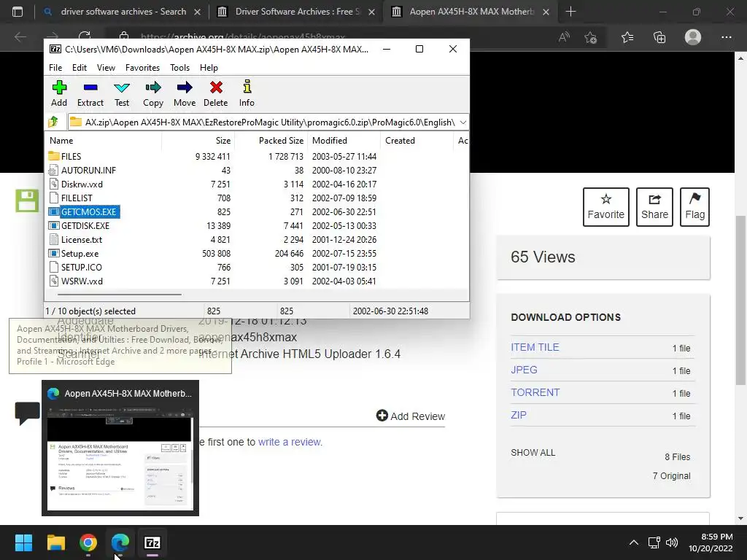Sort by the Packed Size column header

[x=271, y=141]
